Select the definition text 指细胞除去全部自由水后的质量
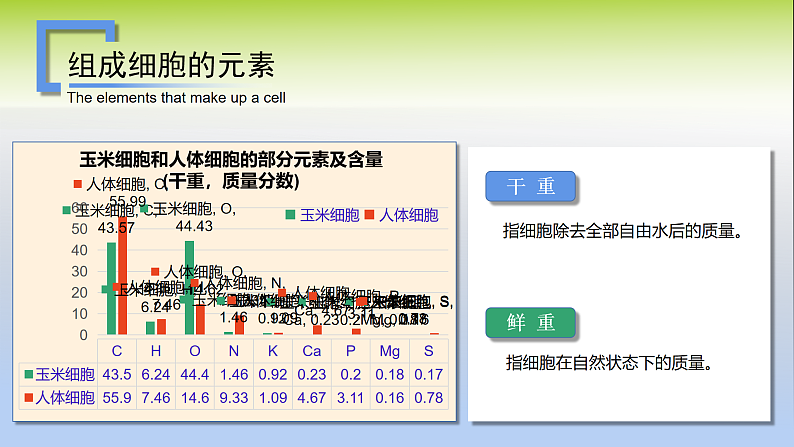Screen dimensions: 794x447 tap(623, 231)
